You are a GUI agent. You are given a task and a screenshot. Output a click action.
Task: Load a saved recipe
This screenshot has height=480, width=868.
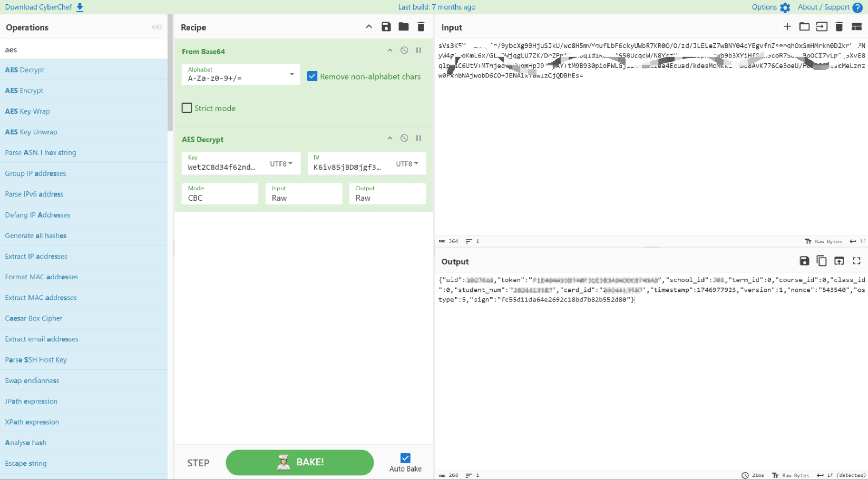click(x=403, y=27)
